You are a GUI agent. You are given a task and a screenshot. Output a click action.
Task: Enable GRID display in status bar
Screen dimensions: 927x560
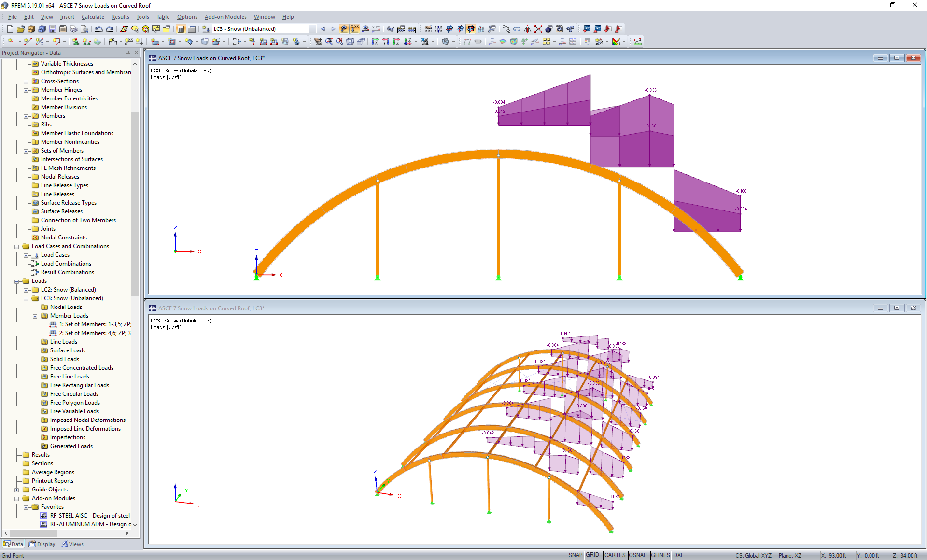[595, 555]
